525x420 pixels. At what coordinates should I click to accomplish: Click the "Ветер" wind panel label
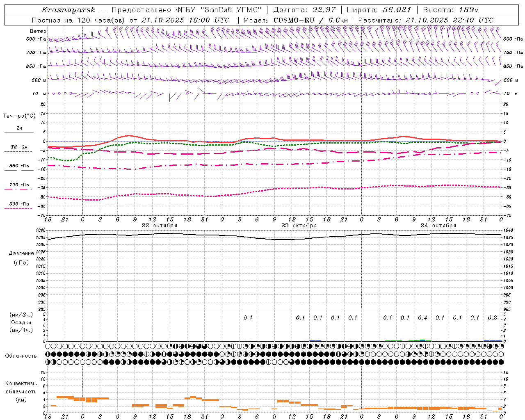point(38,31)
